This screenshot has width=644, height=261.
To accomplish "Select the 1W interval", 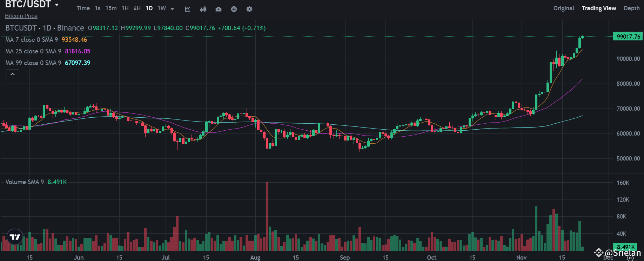I will [162, 8].
